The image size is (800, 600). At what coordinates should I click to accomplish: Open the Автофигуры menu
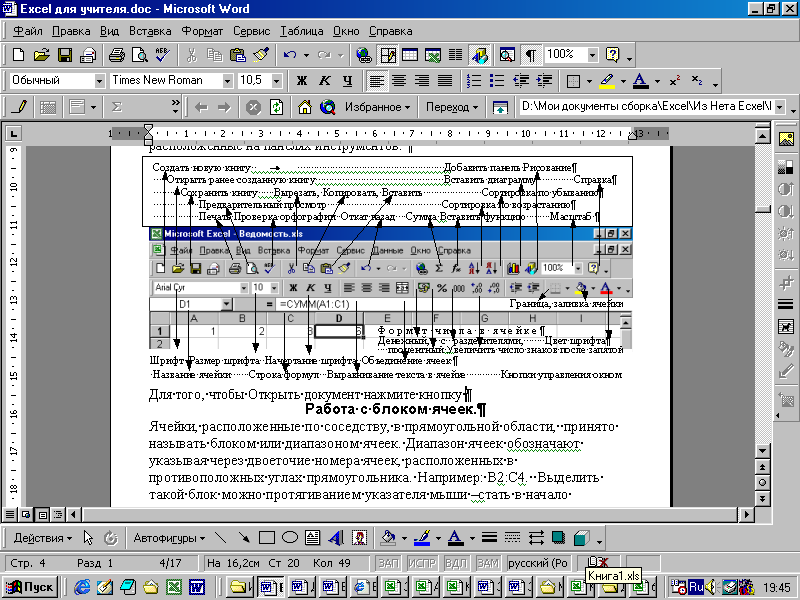point(169,538)
